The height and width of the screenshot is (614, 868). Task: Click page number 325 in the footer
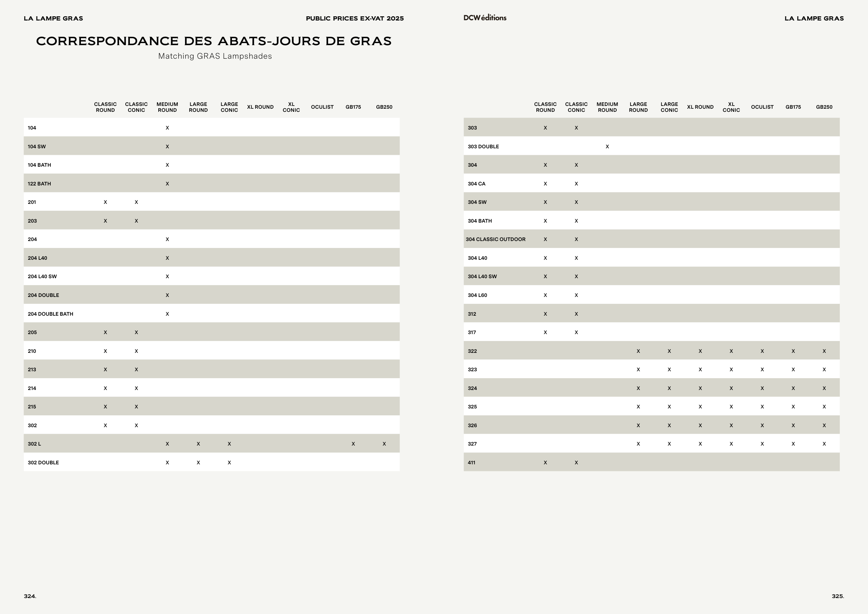tap(837, 596)
